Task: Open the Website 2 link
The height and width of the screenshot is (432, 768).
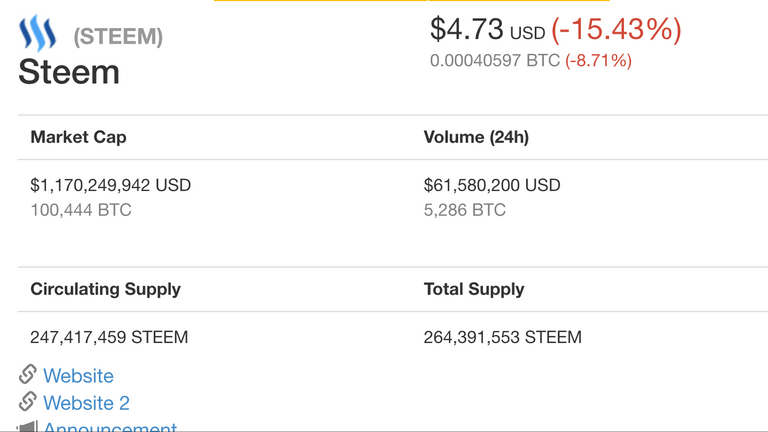Action: tap(86, 403)
